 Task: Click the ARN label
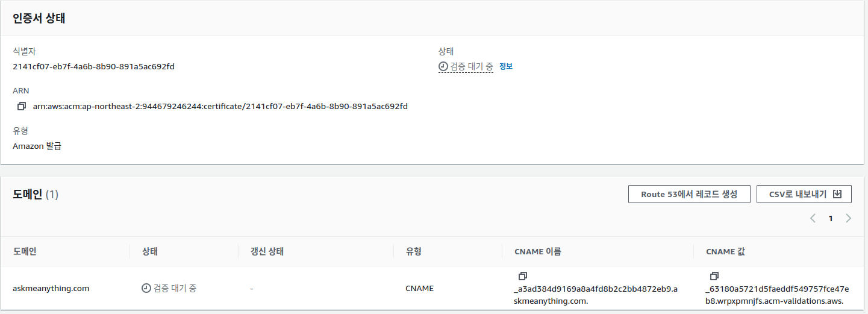pyautogui.click(x=21, y=91)
